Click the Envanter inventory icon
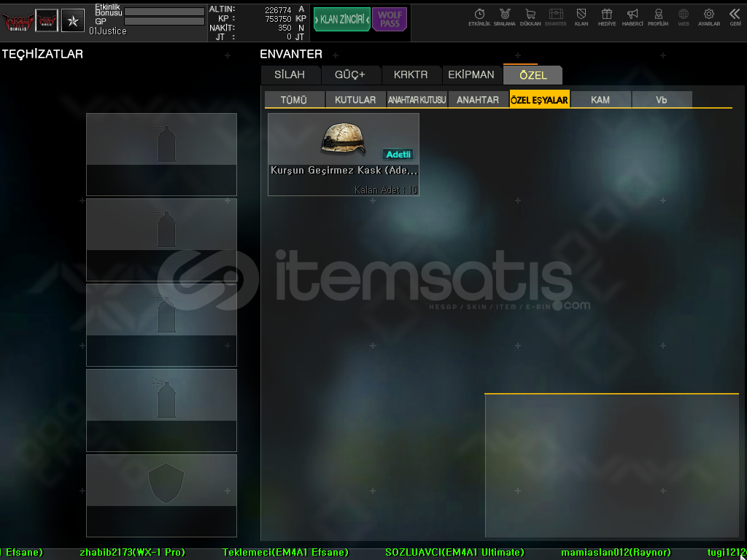The width and height of the screenshot is (747, 560). 555,17
